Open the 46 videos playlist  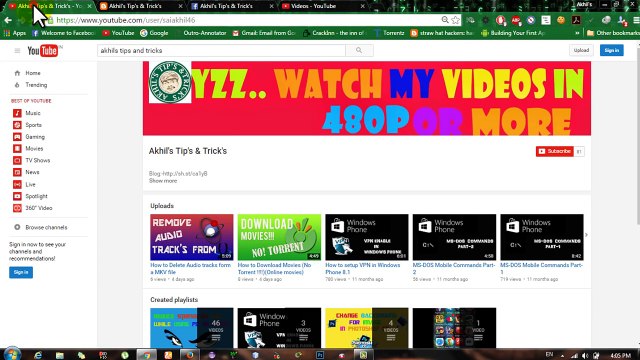click(191, 328)
